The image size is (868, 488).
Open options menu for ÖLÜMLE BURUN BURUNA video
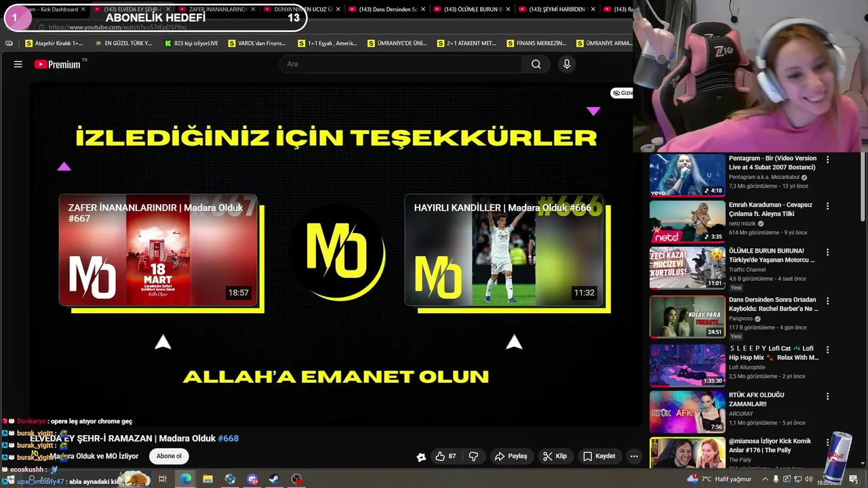(827, 252)
